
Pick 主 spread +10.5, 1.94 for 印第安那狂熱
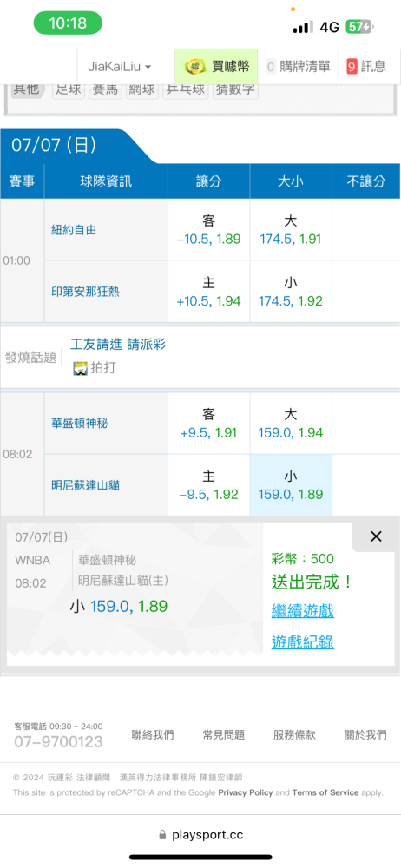209,292
